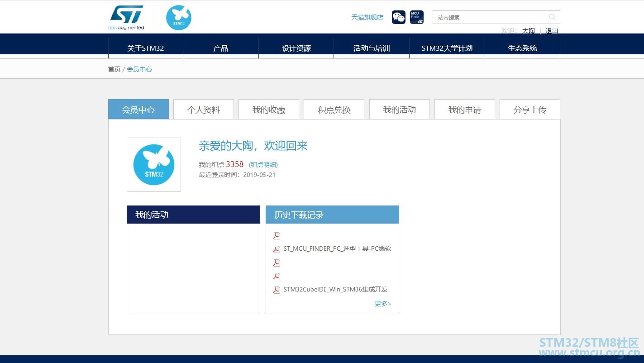Image resolution: width=644 pixels, height=363 pixels.
Task: Switch to the 个人资料 tab
Action: [204, 110]
